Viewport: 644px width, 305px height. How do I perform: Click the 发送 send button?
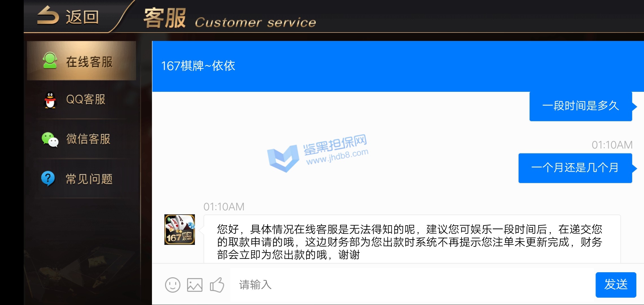click(x=616, y=285)
